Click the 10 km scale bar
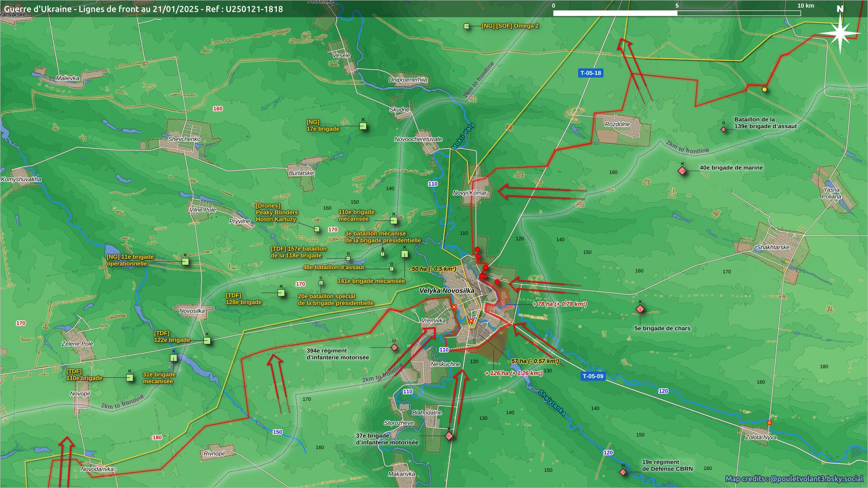 (x=677, y=13)
